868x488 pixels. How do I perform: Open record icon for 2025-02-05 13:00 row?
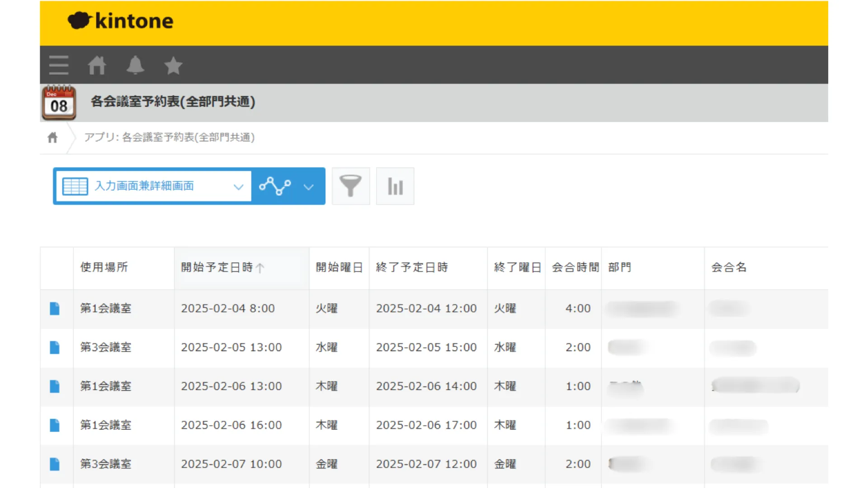click(x=55, y=347)
